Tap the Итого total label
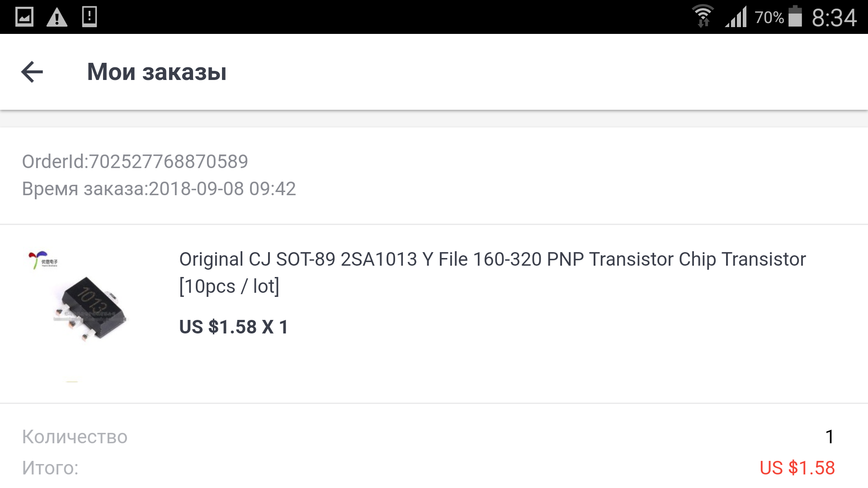The height and width of the screenshot is (488, 868). pyautogui.click(x=50, y=468)
